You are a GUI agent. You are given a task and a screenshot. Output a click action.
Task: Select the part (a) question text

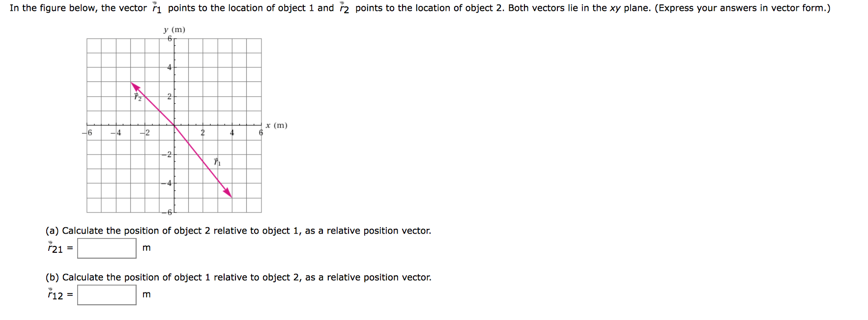click(x=237, y=230)
